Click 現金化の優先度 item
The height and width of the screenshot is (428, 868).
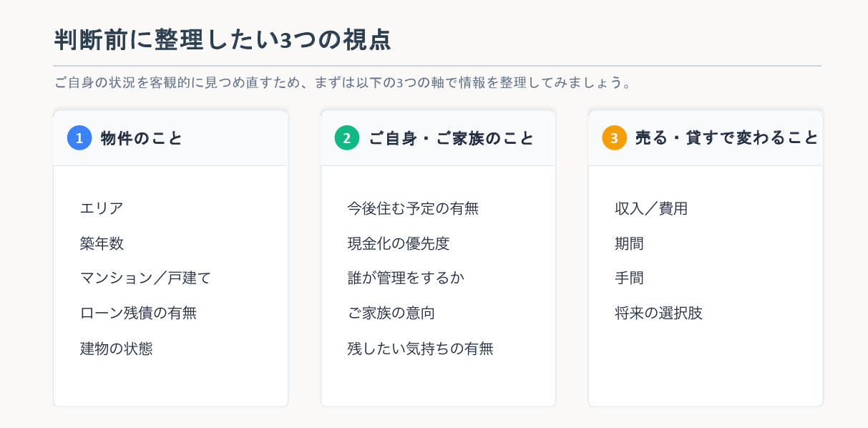pos(399,243)
